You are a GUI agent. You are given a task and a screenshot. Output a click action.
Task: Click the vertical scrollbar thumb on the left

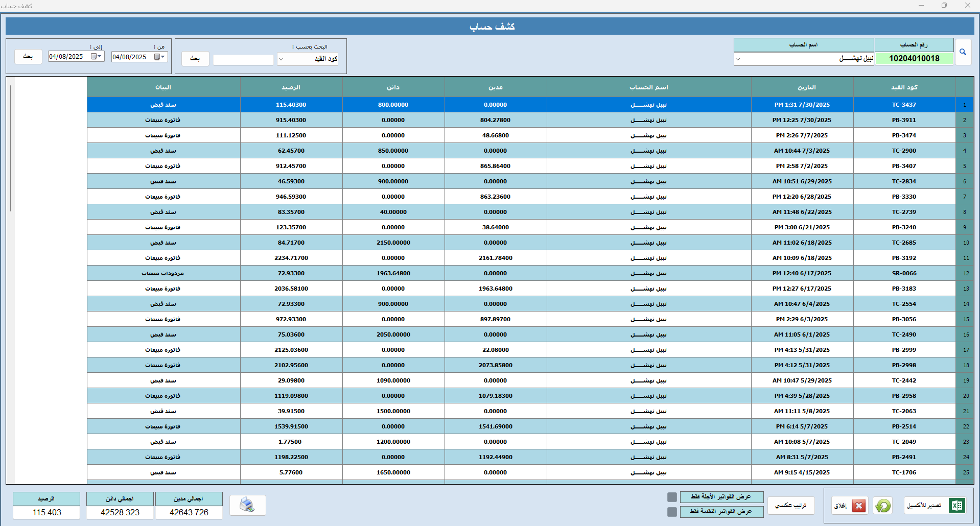tap(11, 148)
